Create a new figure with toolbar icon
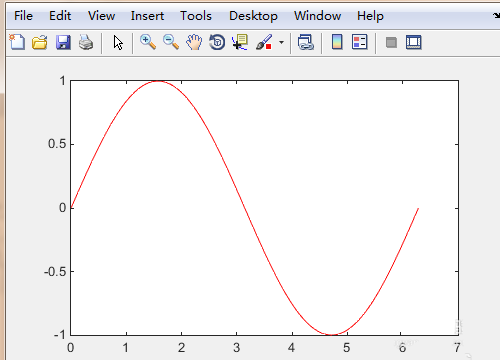 (17, 42)
